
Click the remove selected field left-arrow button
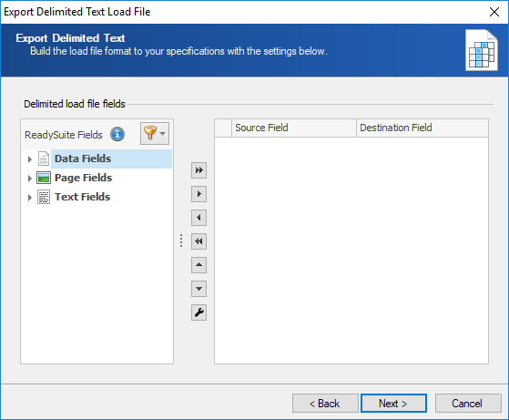pyautogui.click(x=199, y=218)
